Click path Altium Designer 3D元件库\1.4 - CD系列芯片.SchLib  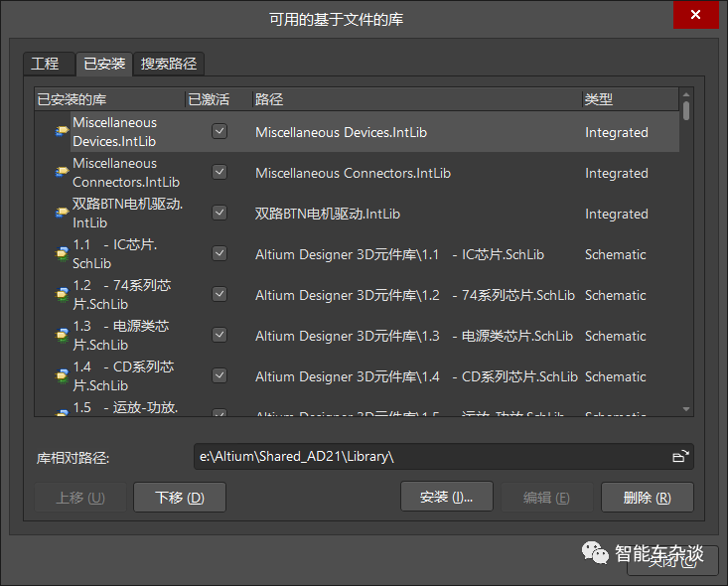tap(416, 376)
